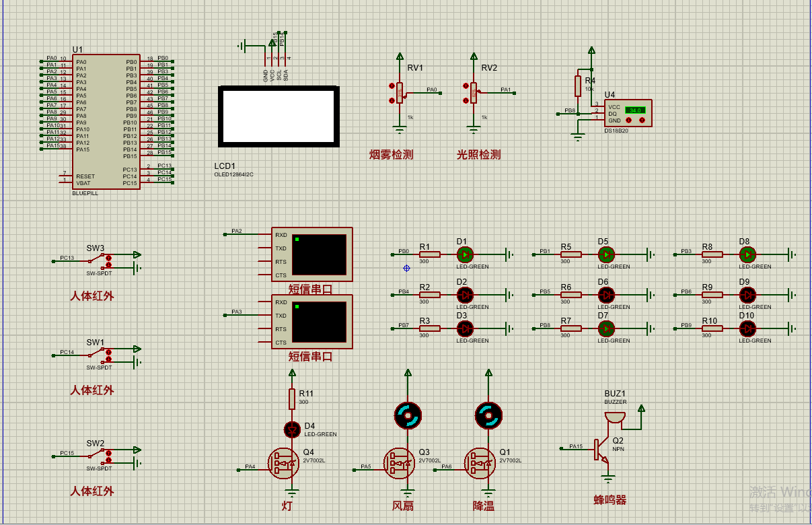The width and height of the screenshot is (812, 525).
Task: Click LED D7 on the PB8 line
Action: [x=606, y=328]
